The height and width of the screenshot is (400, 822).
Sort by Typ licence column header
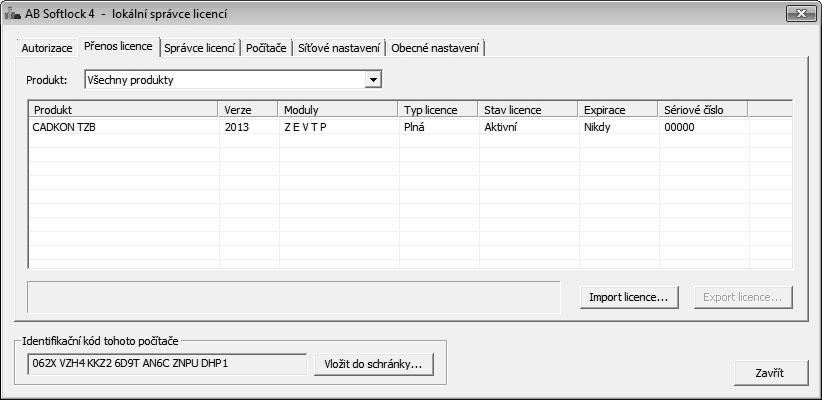(x=438, y=110)
